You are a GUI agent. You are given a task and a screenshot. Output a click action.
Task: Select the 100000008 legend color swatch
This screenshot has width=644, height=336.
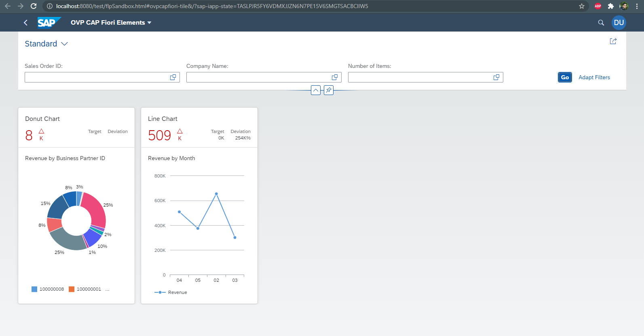coord(34,289)
